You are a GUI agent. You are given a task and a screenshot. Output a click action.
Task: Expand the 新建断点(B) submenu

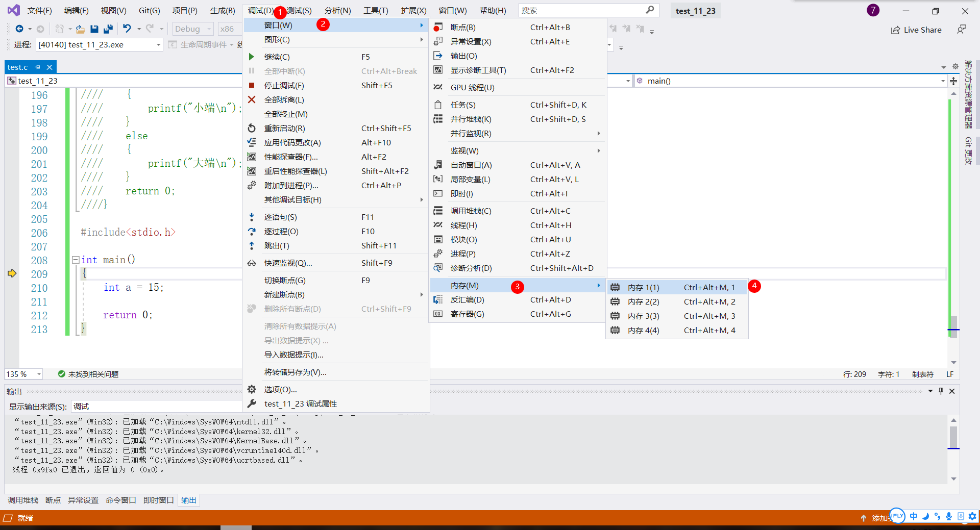(336, 295)
